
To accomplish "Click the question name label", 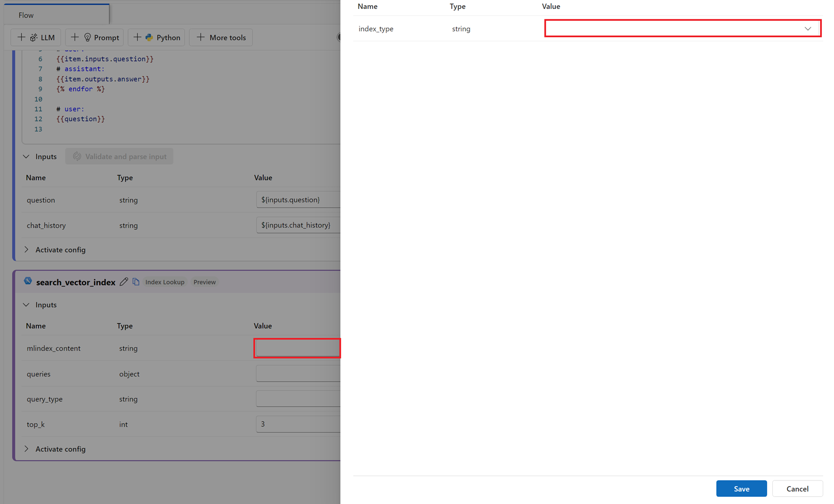I will pyautogui.click(x=41, y=200).
